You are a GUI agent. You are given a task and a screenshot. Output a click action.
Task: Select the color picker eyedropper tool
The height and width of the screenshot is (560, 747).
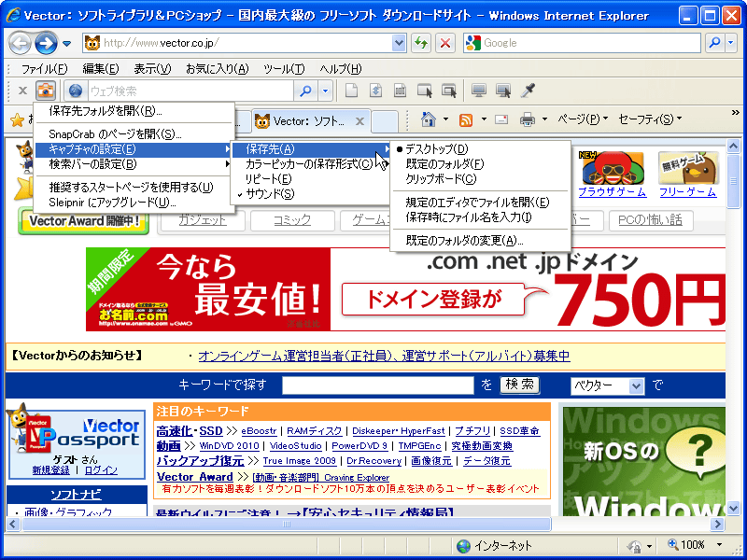pyautogui.click(x=528, y=90)
